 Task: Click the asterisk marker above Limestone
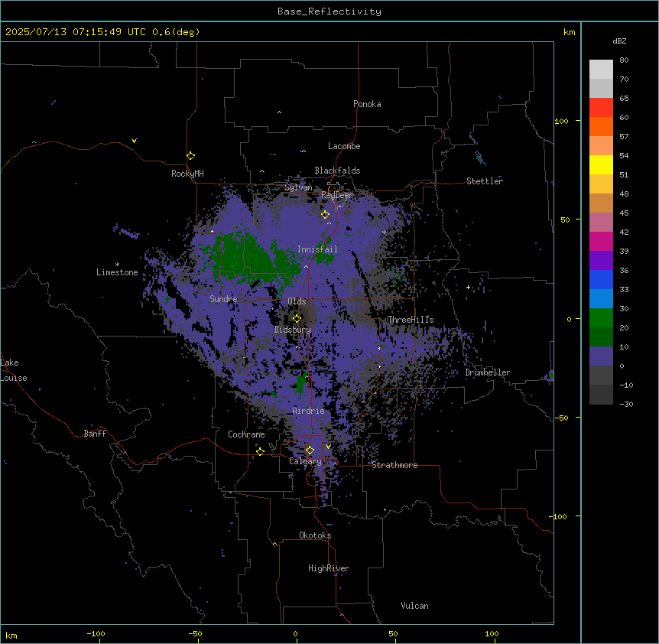tap(117, 265)
